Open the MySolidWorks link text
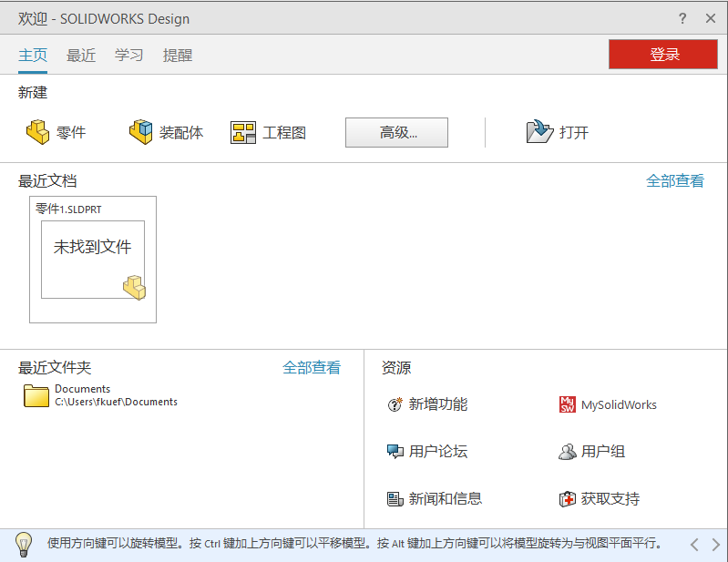Viewport: 728px width, 562px height. coord(619,405)
